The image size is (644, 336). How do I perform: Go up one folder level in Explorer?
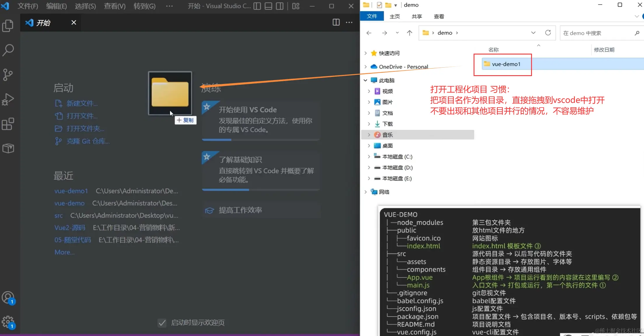click(x=410, y=33)
